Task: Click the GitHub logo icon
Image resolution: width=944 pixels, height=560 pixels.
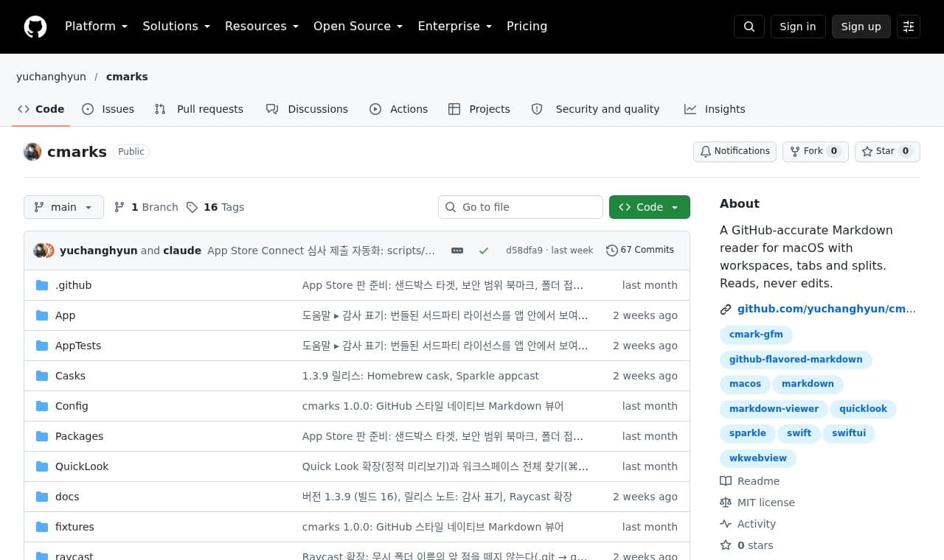Action: (x=35, y=27)
